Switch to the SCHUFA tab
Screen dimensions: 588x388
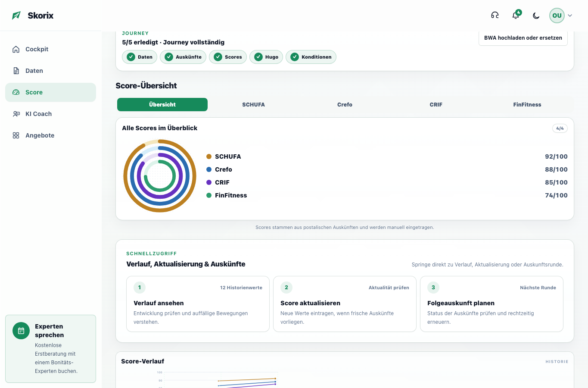253,104
